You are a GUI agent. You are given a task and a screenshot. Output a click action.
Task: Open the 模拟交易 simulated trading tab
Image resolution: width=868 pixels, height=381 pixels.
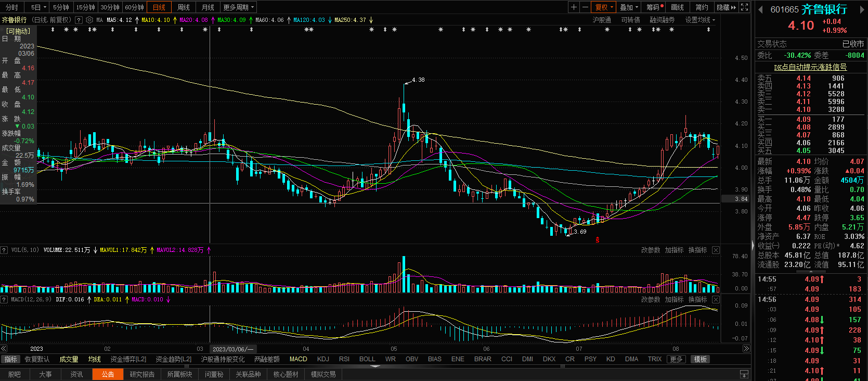[x=323, y=374]
